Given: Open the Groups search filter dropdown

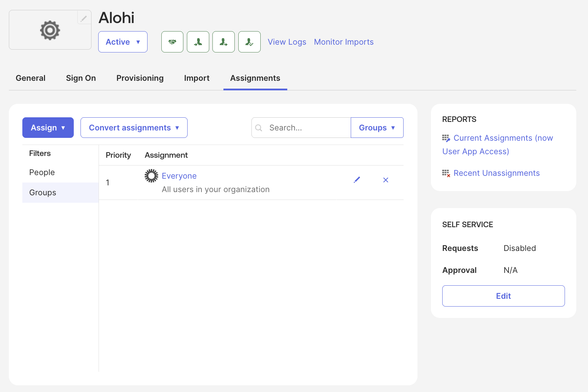Looking at the screenshot, I should point(377,128).
